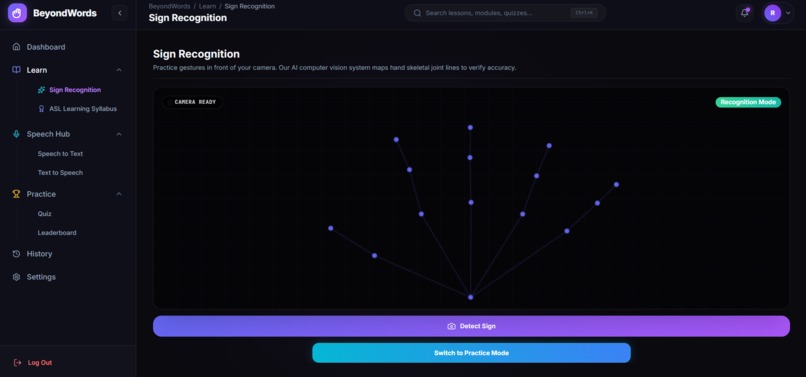Screen dimensions: 806x377
Task: Click the Speech Hub label
Action: click(x=48, y=134)
